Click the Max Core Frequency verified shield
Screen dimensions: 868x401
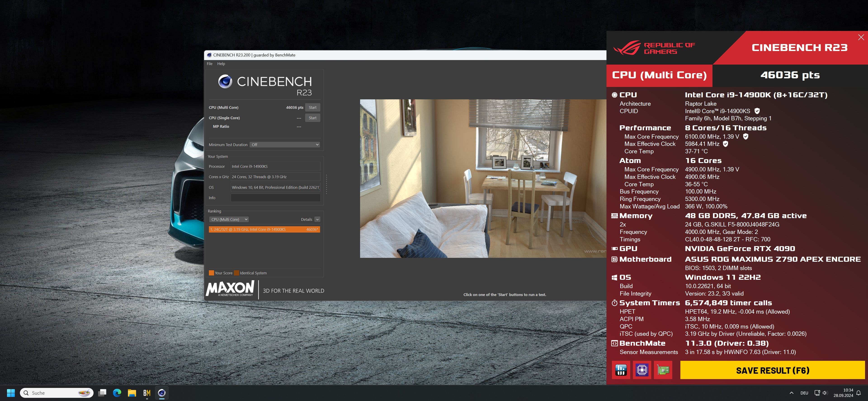tap(746, 136)
